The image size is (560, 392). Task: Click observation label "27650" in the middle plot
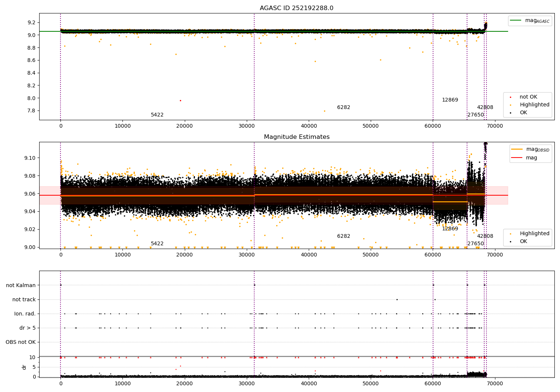(x=476, y=244)
